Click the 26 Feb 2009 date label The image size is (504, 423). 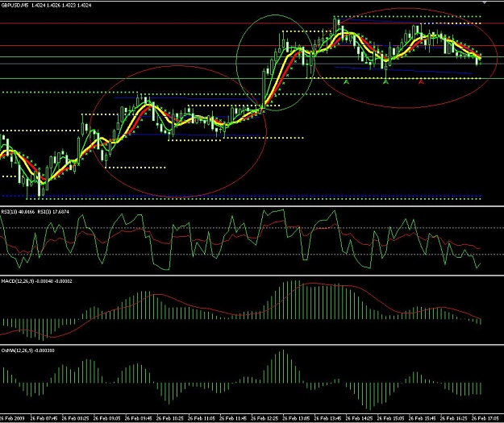[12, 418]
